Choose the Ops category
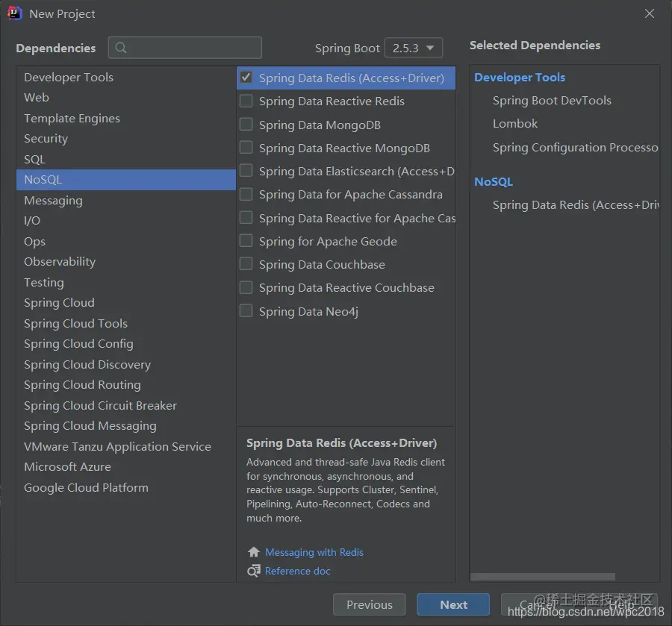The width and height of the screenshot is (672, 626). tap(126, 242)
